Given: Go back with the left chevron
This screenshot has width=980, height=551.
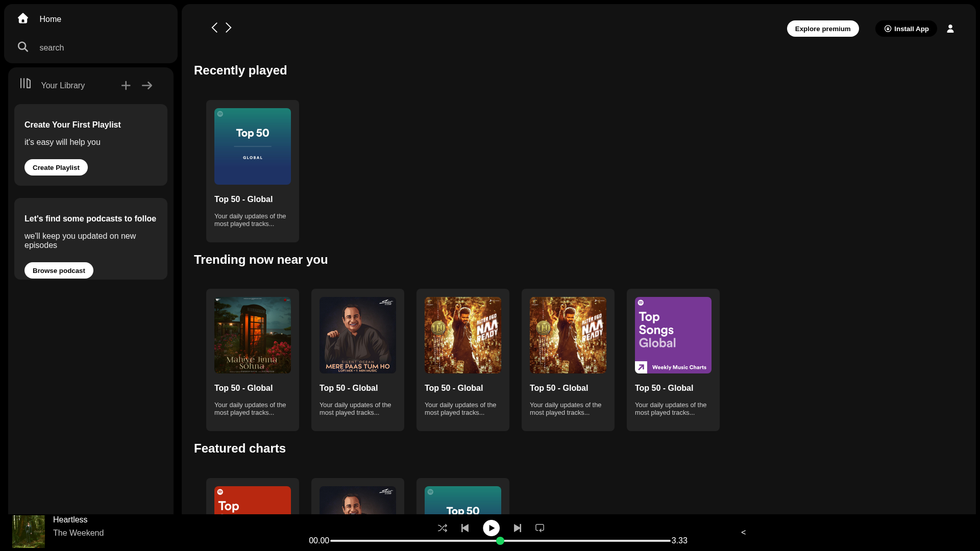Looking at the screenshot, I should point(214,28).
